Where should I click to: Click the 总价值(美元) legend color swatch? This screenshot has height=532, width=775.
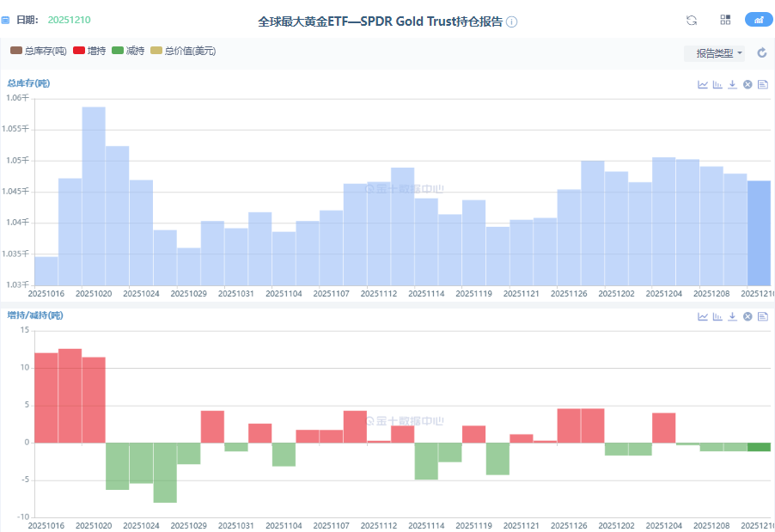coord(156,52)
